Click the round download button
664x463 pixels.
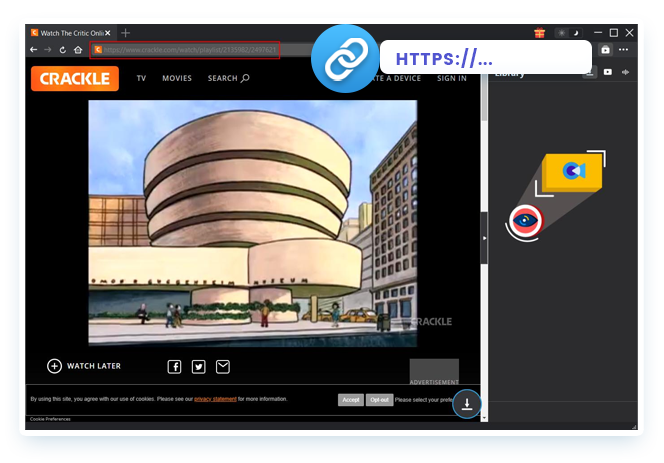pyautogui.click(x=467, y=404)
